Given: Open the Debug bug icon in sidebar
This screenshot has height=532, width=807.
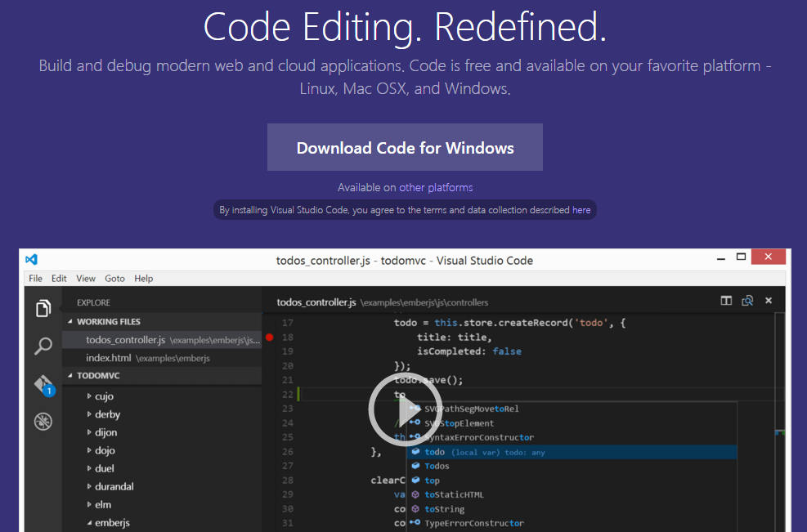Looking at the screenshot, I should [43, 422].
